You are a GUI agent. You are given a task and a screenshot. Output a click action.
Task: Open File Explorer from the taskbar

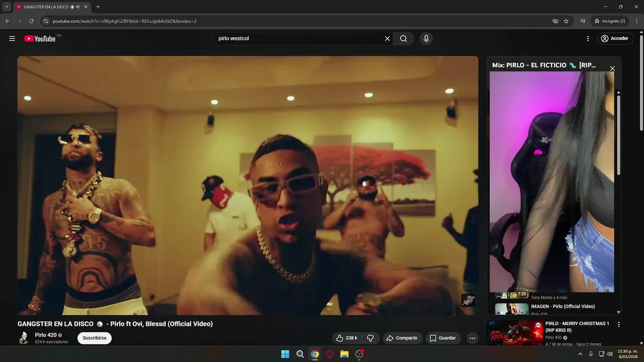tap(344, 354)
